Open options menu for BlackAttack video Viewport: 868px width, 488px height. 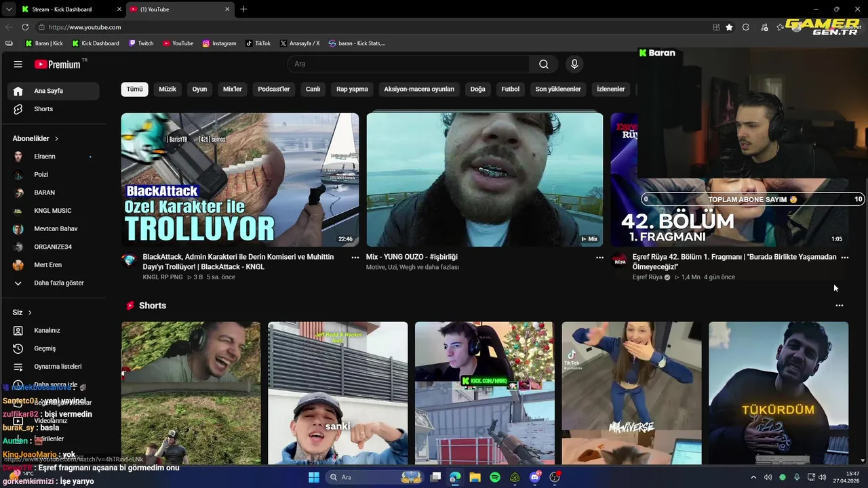[x=355, y=258]
